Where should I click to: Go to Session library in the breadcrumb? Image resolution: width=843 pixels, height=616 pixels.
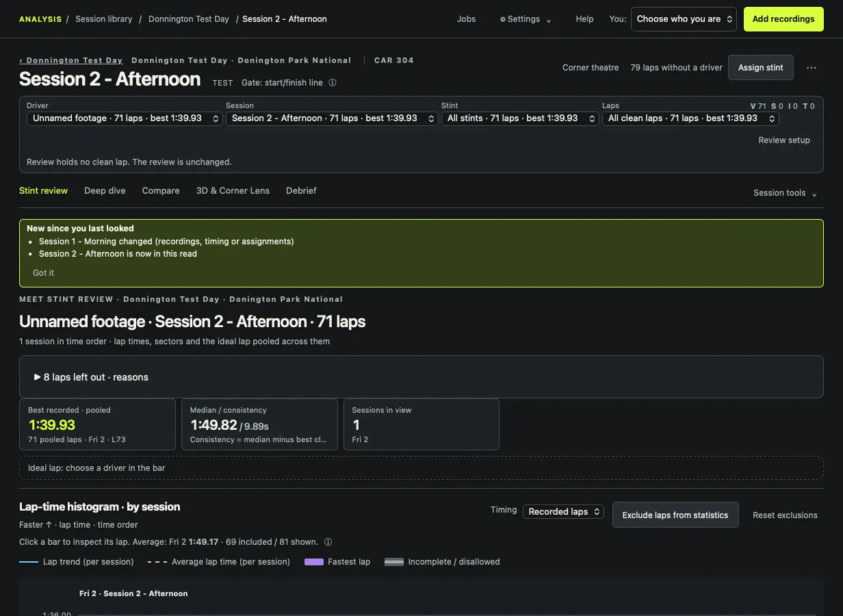[104, 19]
